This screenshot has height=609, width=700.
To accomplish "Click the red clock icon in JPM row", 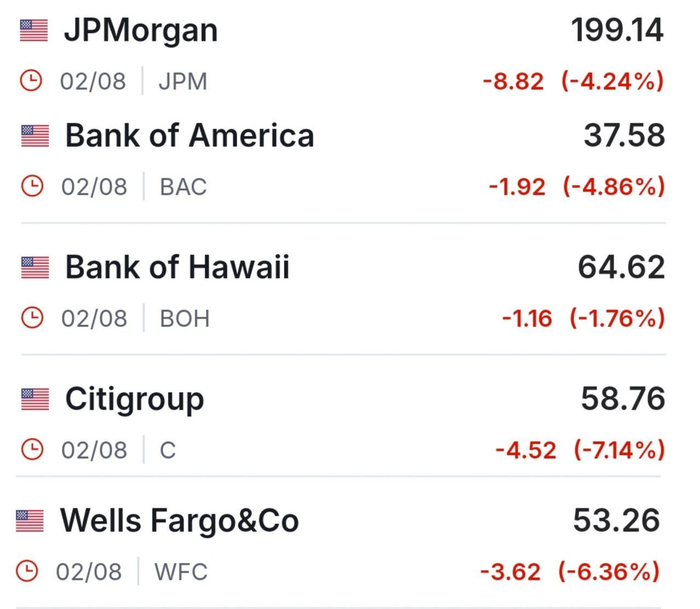I will coord(31,81).
